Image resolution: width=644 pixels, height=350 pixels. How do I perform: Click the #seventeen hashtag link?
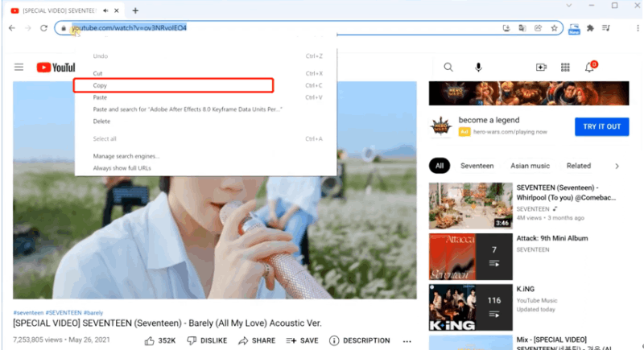point(28,313)
